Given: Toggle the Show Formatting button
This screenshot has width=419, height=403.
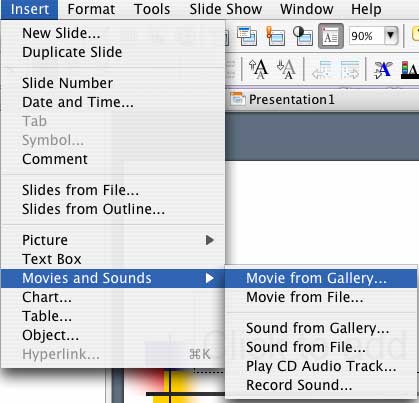Looking at the screenshot, I should 331,36.
